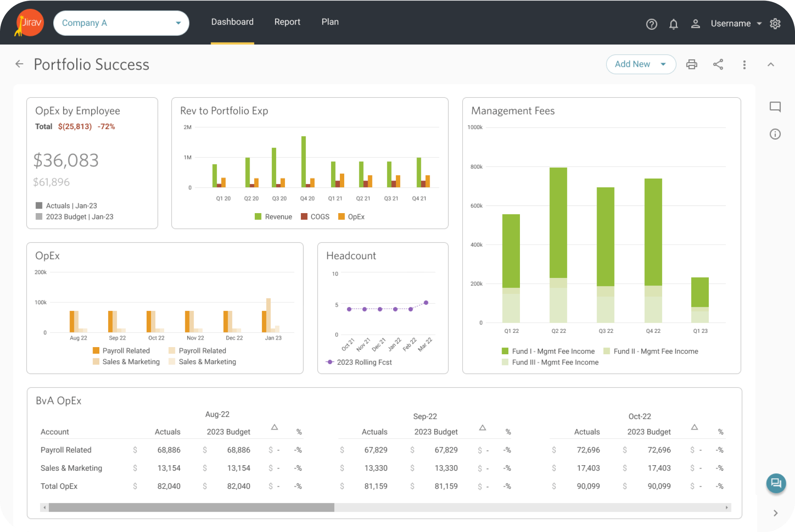The image size is (795, 532).
Task: Open the Company A dropdown
Action: pyautogui.click(x=121, y=23)
